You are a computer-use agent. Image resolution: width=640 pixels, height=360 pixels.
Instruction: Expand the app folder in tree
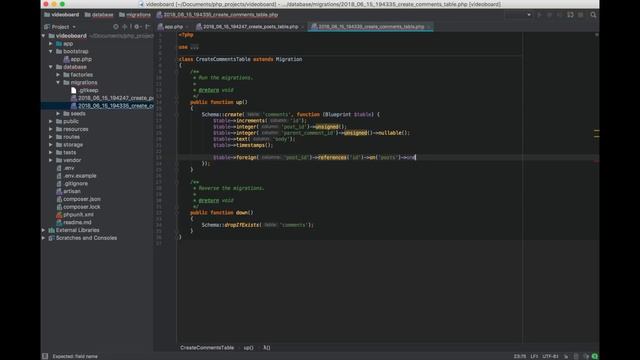[51, 44]
